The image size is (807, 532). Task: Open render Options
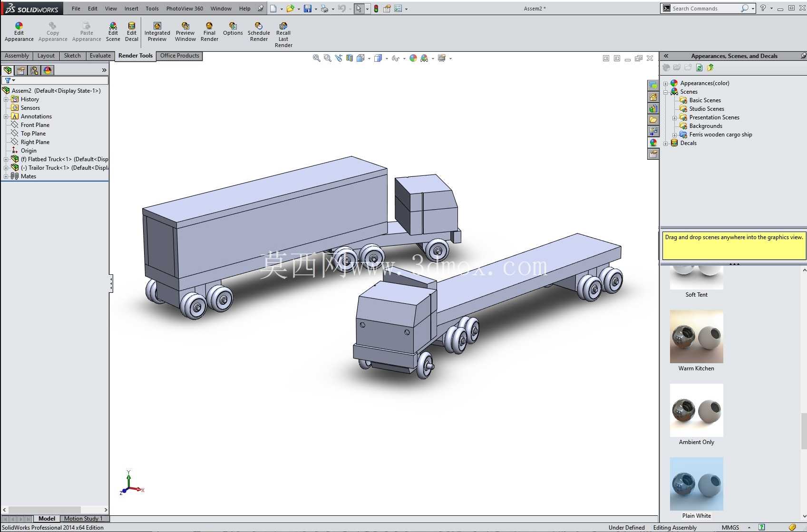[x=233, y=29]
